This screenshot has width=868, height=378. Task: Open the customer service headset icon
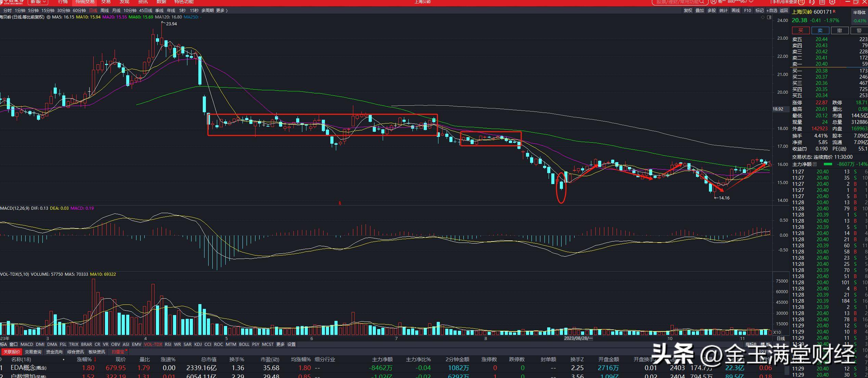[x=812, y=2]
